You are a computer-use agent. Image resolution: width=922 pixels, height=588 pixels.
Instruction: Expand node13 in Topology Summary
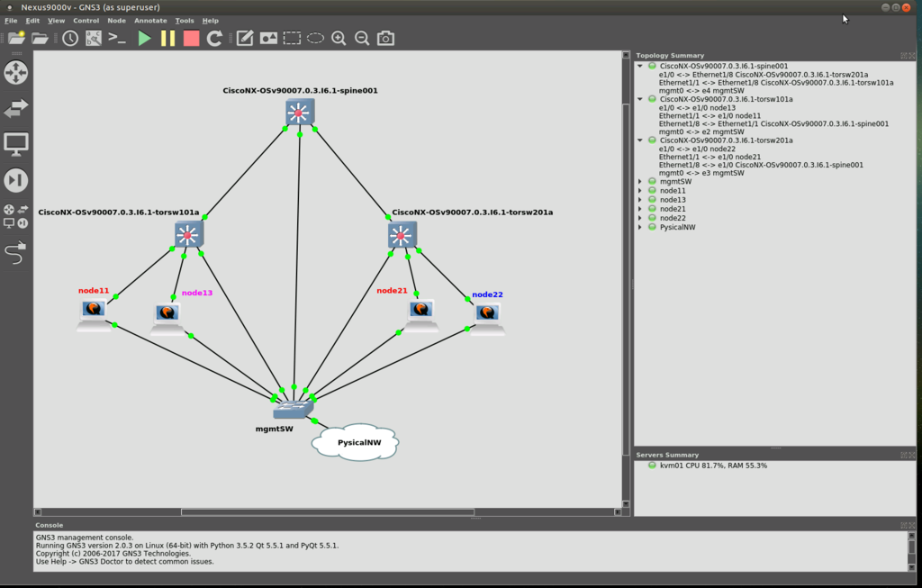(640, 200)
